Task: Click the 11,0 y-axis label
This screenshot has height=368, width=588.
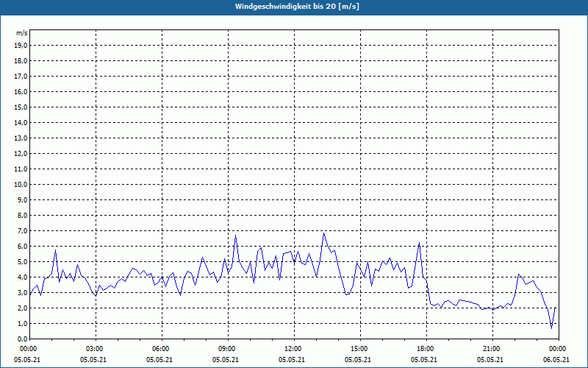Action: pyautogui.click(x=21, y=169)
